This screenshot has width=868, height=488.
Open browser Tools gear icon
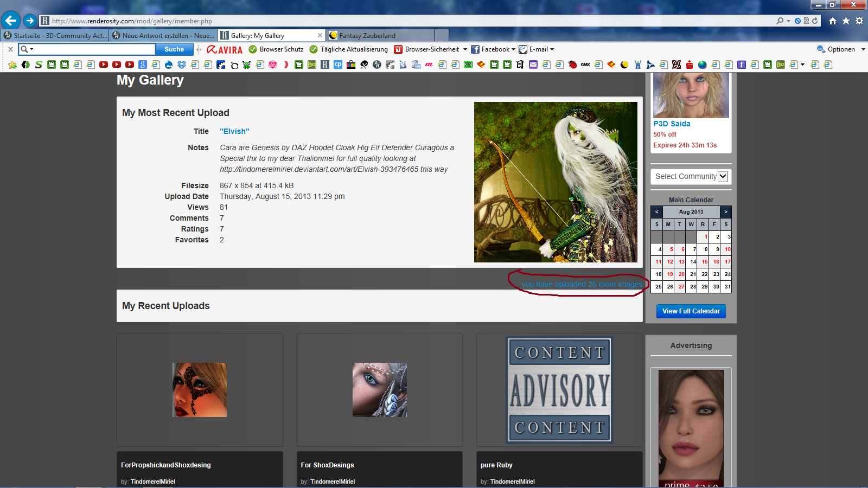pos(859,21)
